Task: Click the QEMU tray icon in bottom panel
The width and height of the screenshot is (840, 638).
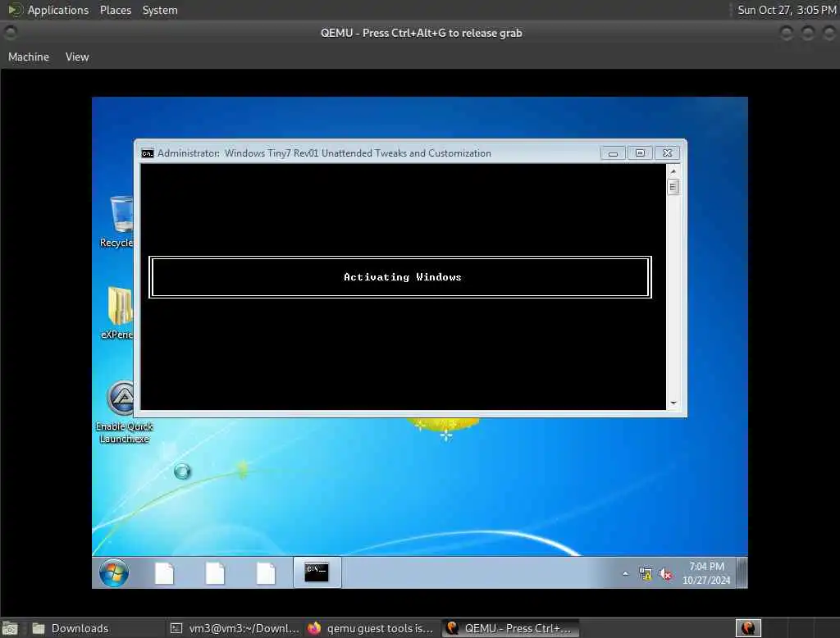Action: click(748, 628)
